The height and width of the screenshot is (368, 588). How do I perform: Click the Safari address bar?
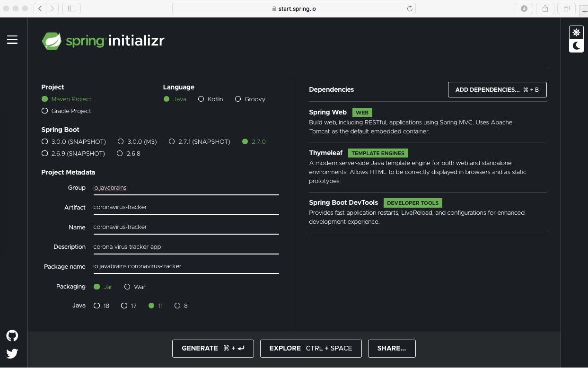[294, 8]
